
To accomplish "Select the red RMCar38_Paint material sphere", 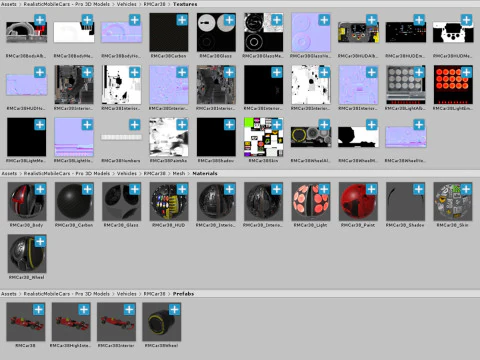I will point(358,201).
